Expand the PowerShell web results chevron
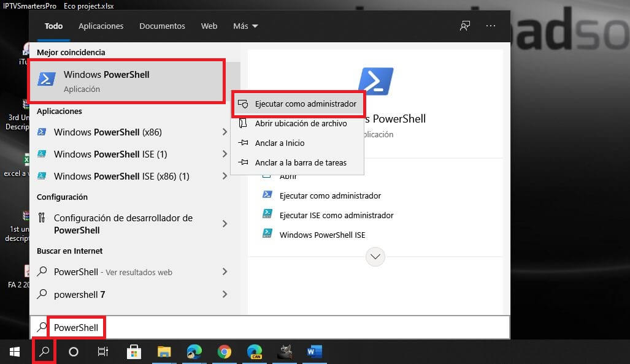 225,271
